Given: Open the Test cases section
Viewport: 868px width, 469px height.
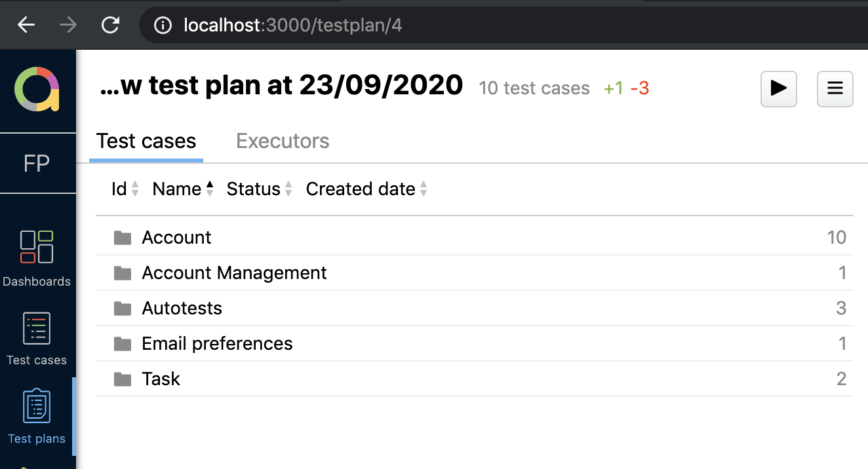Looking at the screenshot, I should click(37, 339).
